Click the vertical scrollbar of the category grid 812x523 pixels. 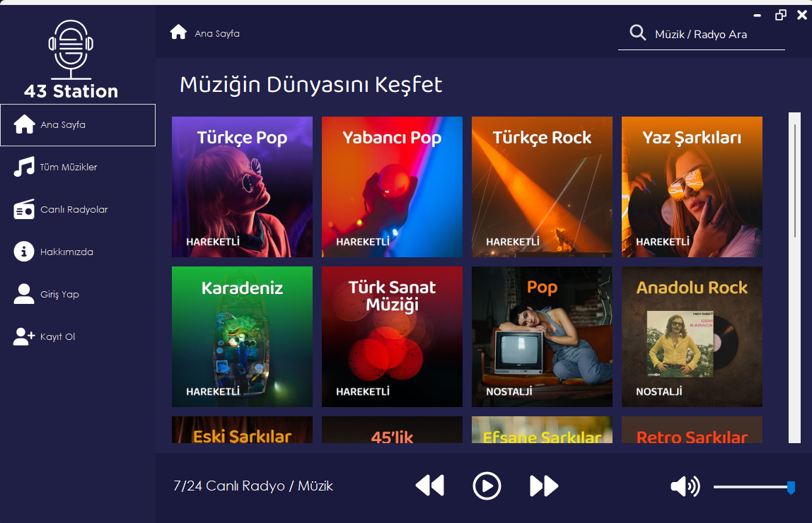coord(794,277)
